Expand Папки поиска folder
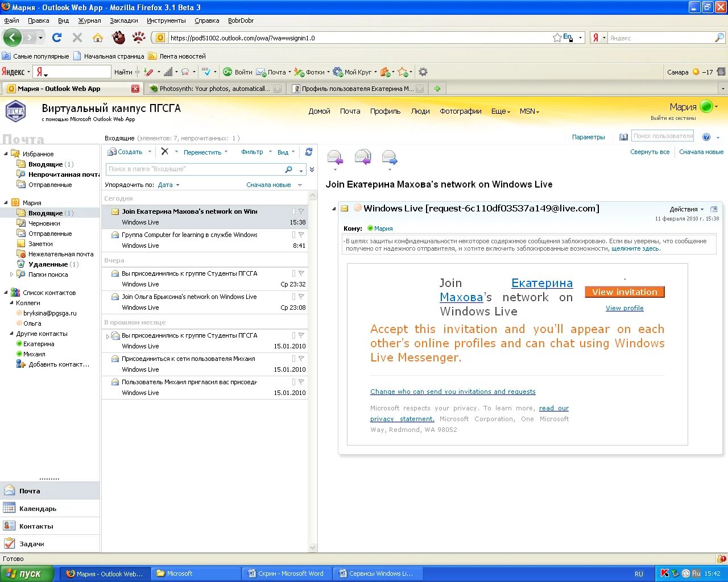728x582 pixels. pos(12,275)
